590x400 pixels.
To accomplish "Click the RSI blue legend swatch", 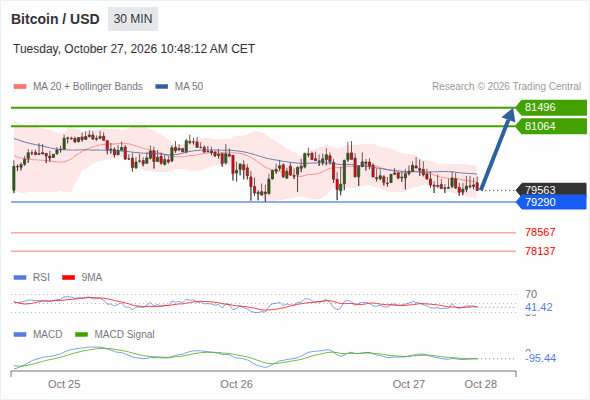I will [20, 278].
